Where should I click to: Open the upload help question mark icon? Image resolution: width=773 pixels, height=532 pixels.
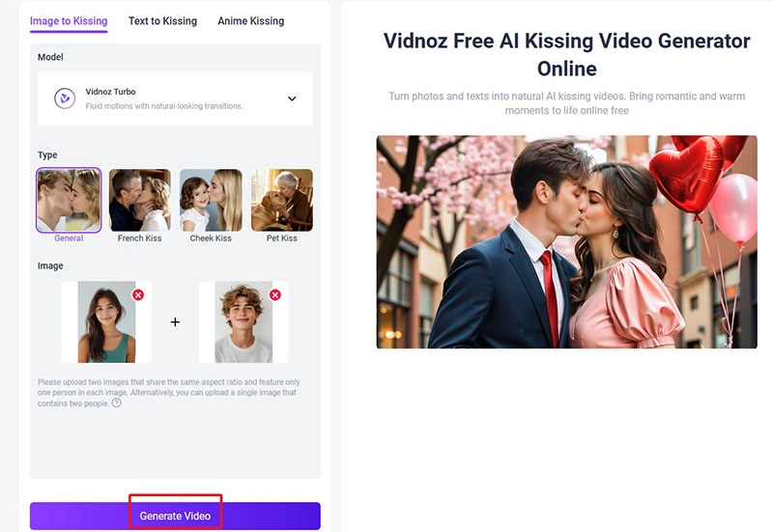pos(116,404)
